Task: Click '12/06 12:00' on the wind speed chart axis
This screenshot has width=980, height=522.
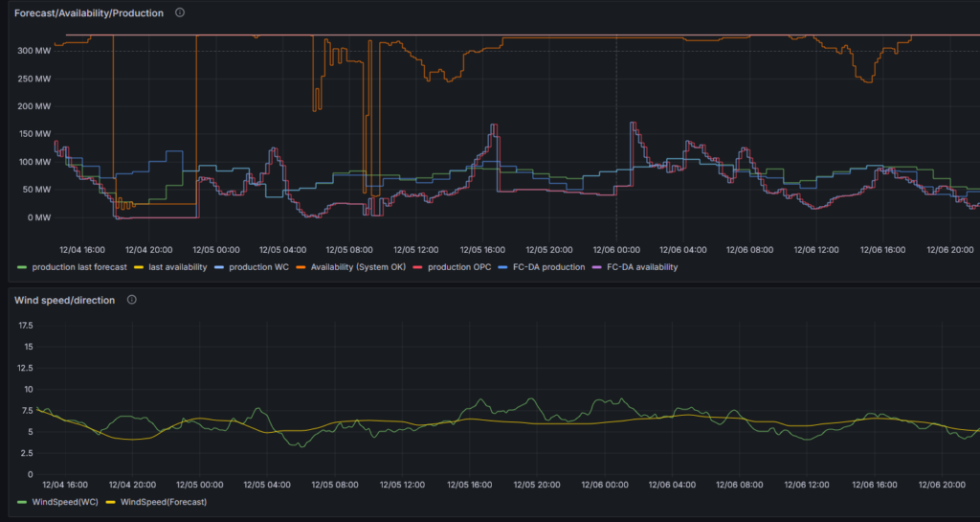Action: [x=807, y=485]
